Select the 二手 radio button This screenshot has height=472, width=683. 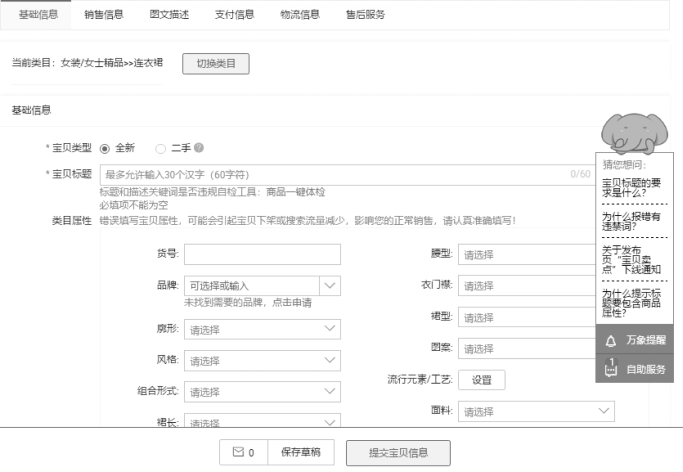click(x=160, y=149)
